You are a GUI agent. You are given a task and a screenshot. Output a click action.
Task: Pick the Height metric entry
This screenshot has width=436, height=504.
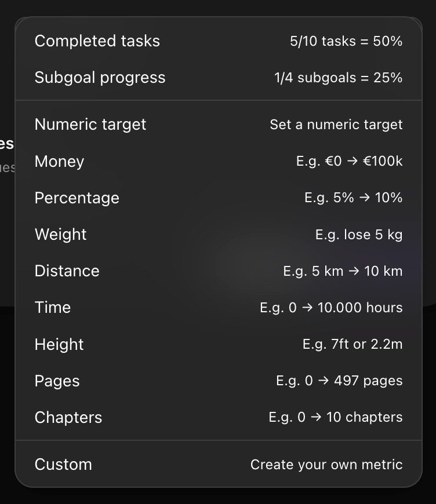click(x=59, y=345)
